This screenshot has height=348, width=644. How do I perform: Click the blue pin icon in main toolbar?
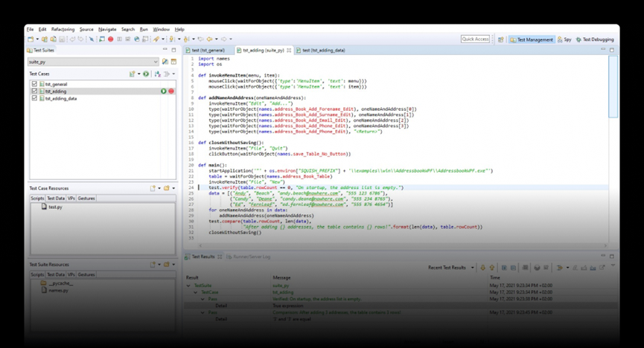pyautogui.click(x=91, y=39)
